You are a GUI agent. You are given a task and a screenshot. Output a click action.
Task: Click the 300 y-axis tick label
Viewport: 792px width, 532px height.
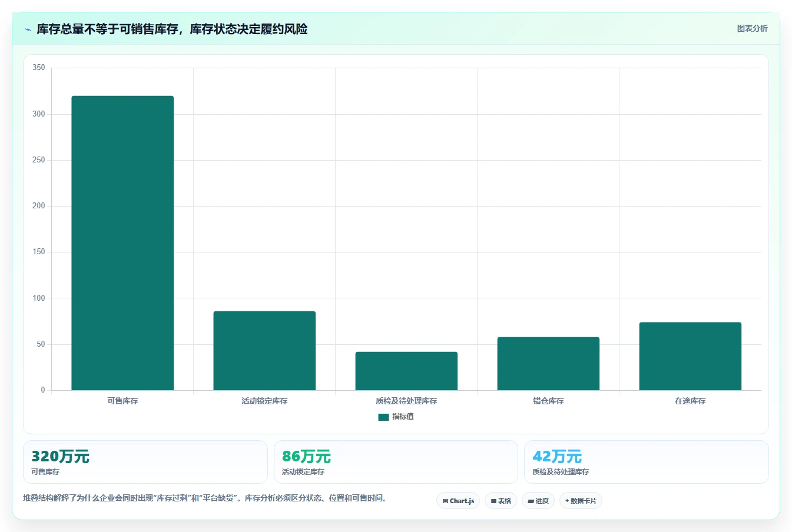coord(39,114)
